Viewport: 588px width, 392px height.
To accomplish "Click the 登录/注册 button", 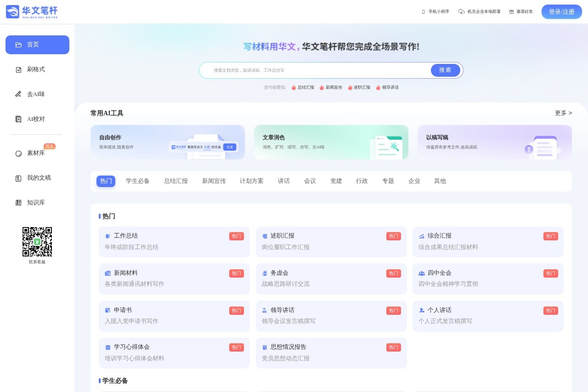I will pos(561,11).
